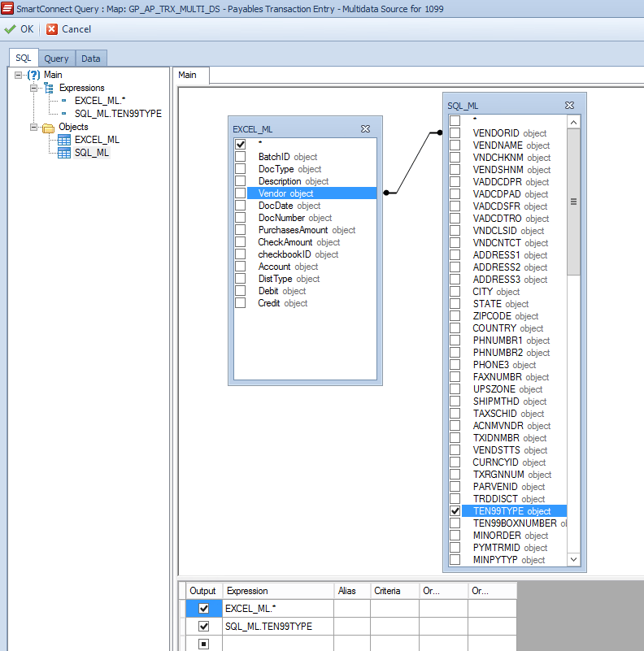Click the EXCEL_ML.* expression bullet icon
The height and width of the screenshot is (651, 644).
pyautogui.click(x=63, y=101)
